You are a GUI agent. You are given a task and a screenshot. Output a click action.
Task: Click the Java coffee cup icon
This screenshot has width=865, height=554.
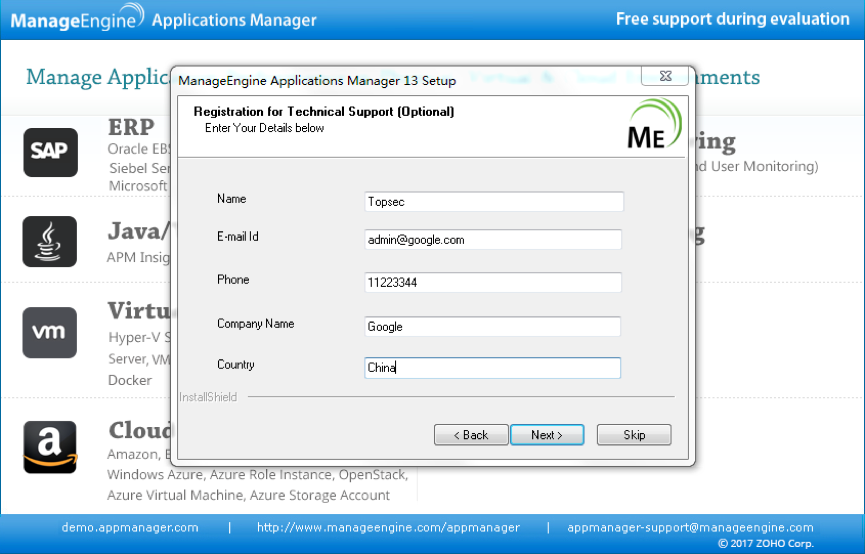(x=50, y=242)
